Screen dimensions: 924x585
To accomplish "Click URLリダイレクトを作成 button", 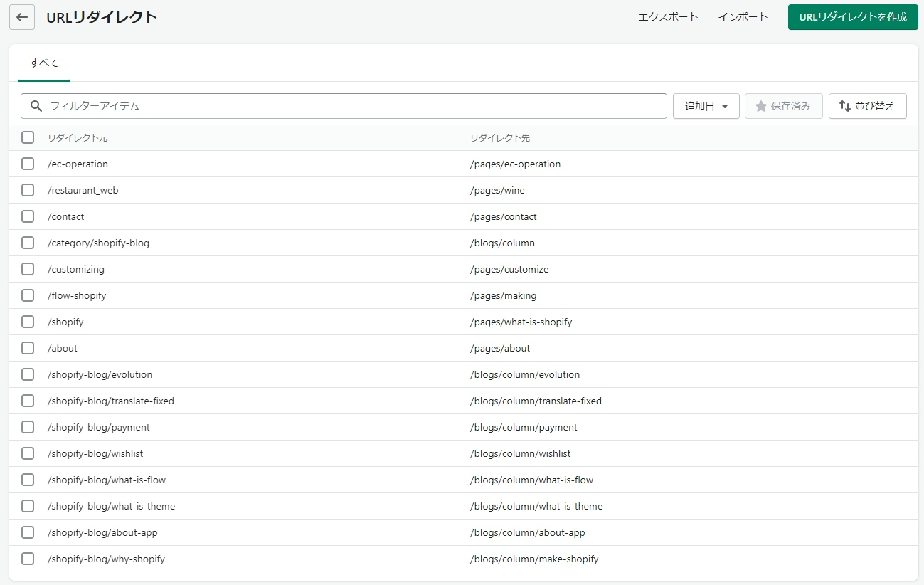I will pos(853,17).
